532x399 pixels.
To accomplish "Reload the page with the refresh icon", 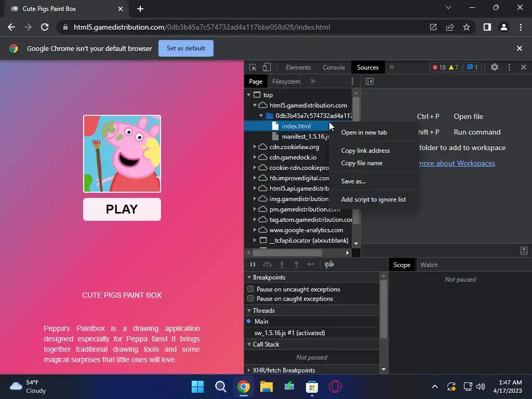I will pyautogui.click(x=45, y=27).
